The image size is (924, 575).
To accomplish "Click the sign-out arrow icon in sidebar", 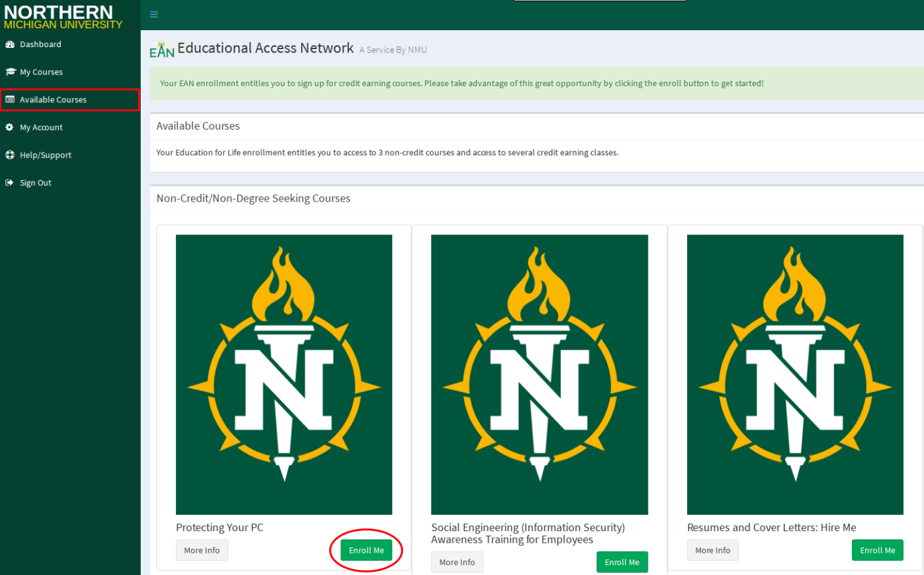I will point(10,183).
